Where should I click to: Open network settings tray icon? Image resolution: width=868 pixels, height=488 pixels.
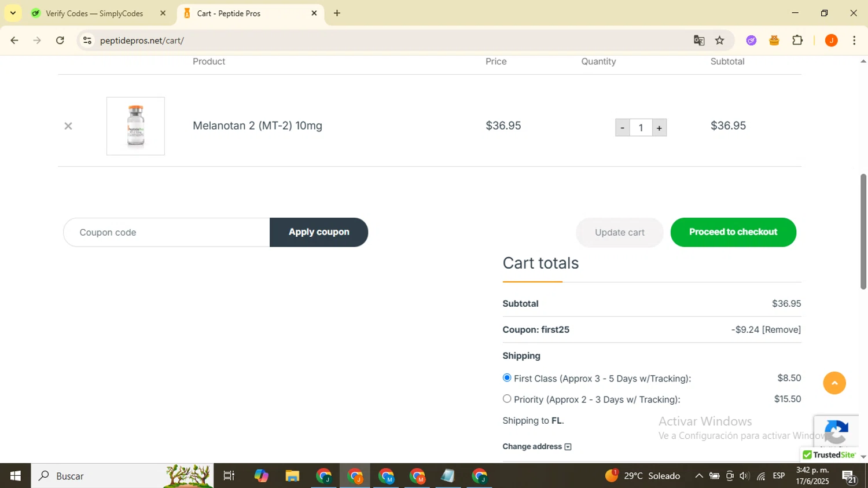point(761,476)
